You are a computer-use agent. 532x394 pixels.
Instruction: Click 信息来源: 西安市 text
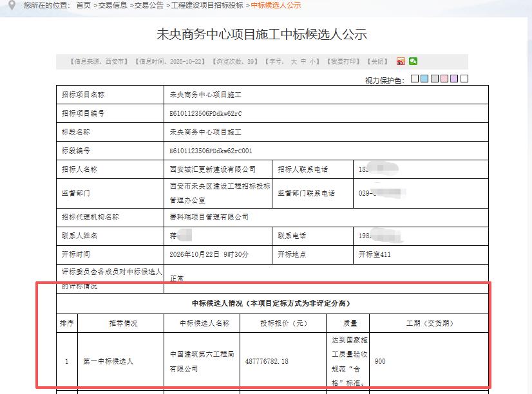(99, 61)
